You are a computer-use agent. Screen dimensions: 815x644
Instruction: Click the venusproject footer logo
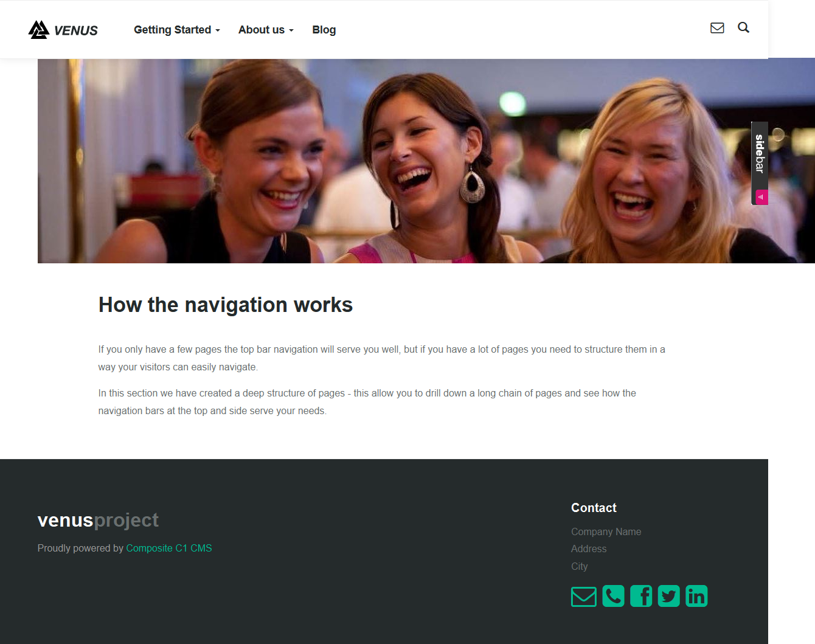pos(98,521)
